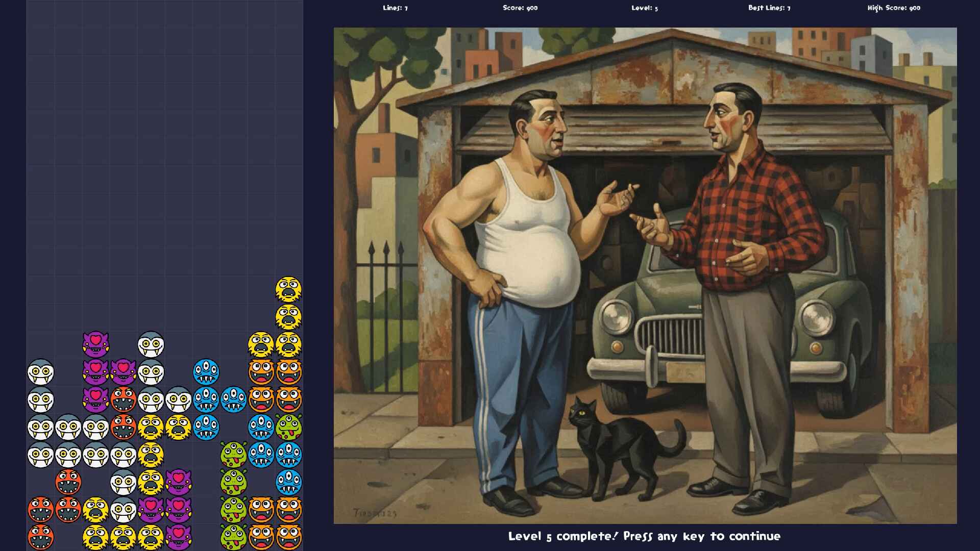Click the Level 5 complete continue message
Image resolution: width=980 pixels, height=551 pixels.
(644, 536)
